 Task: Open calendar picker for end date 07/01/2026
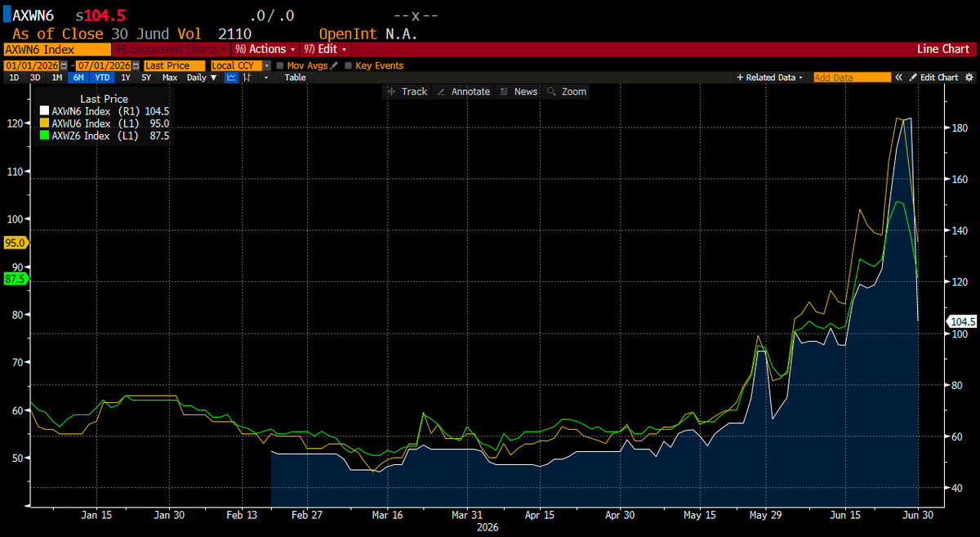click(x=135, y=65)
